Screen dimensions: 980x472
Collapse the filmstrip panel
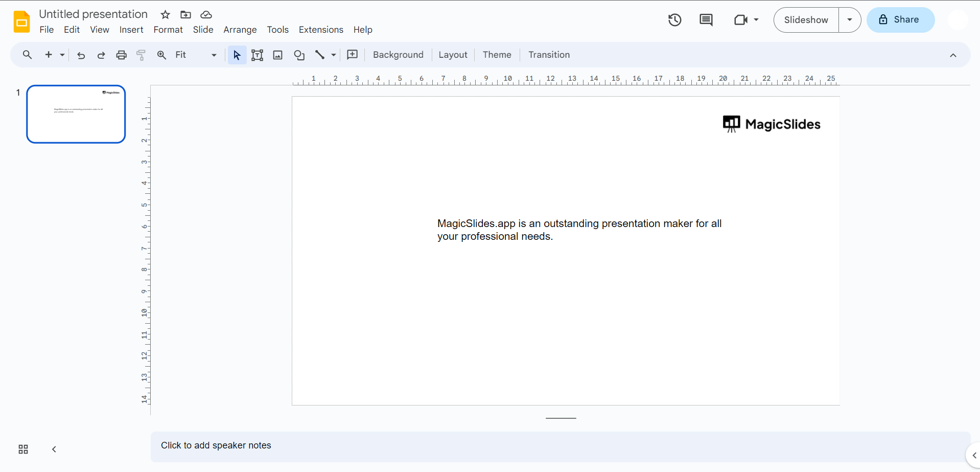[x=54, y=449]
